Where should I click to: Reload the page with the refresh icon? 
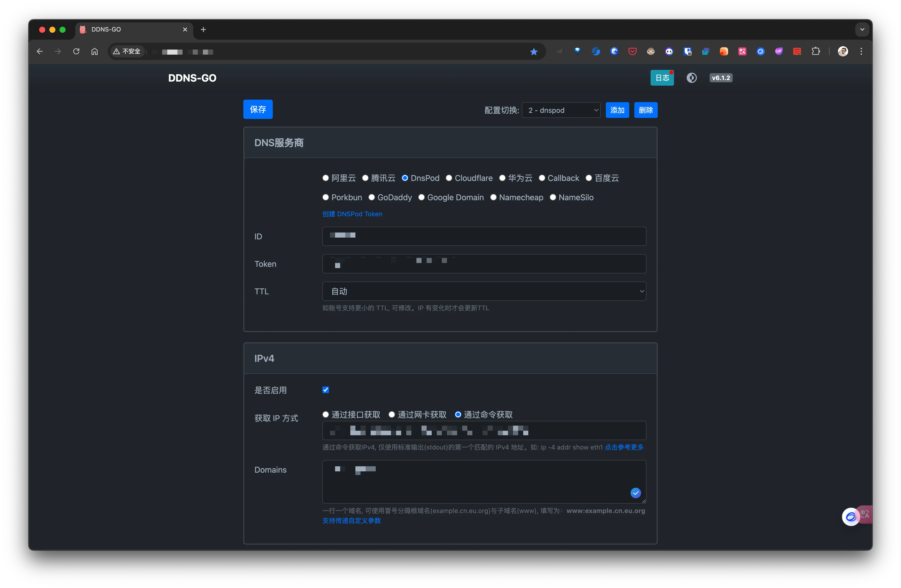pyautogui.click(x=76, y=52)
